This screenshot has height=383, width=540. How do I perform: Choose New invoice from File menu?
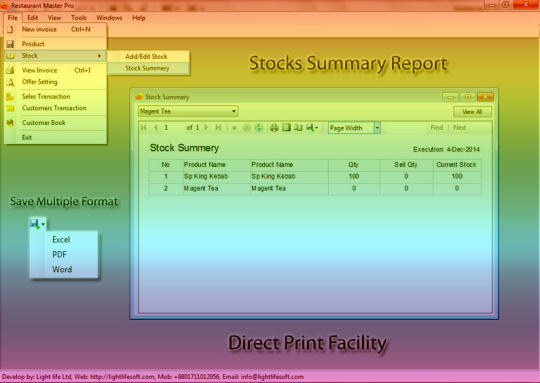[x=55, y=30]
